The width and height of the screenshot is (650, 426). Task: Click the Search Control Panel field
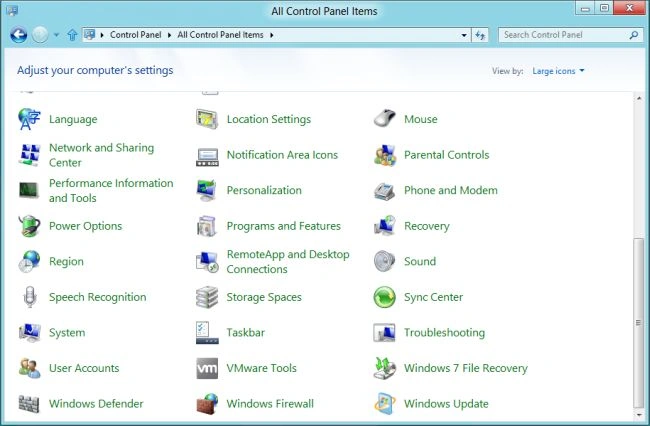point(569,35)
